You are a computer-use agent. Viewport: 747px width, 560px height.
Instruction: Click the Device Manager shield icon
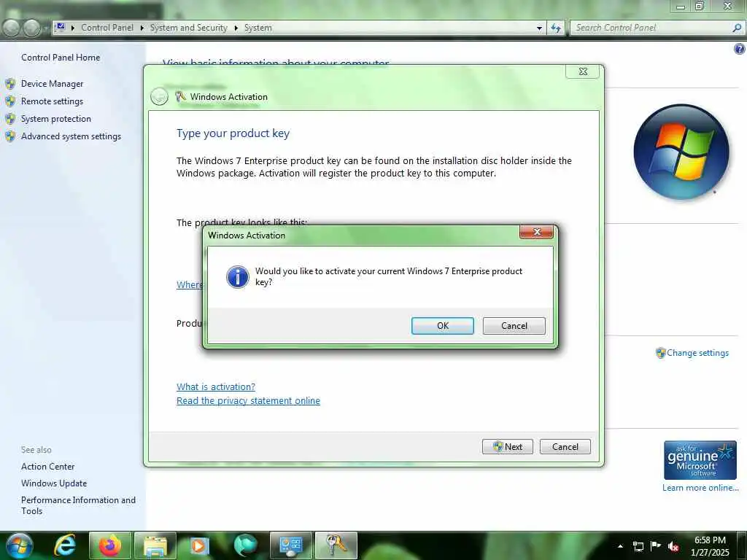[10, 84]
